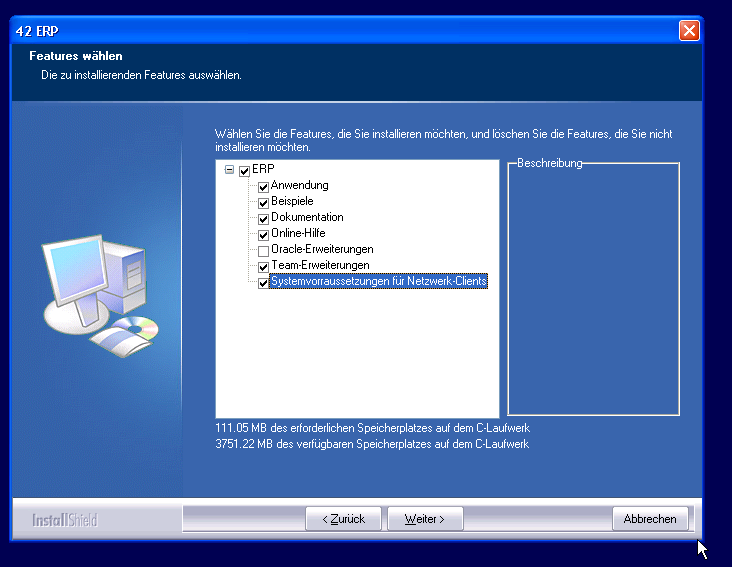Select the Dokumentation feature label
This screenshot has width=732, height=567.
(307, 217)
